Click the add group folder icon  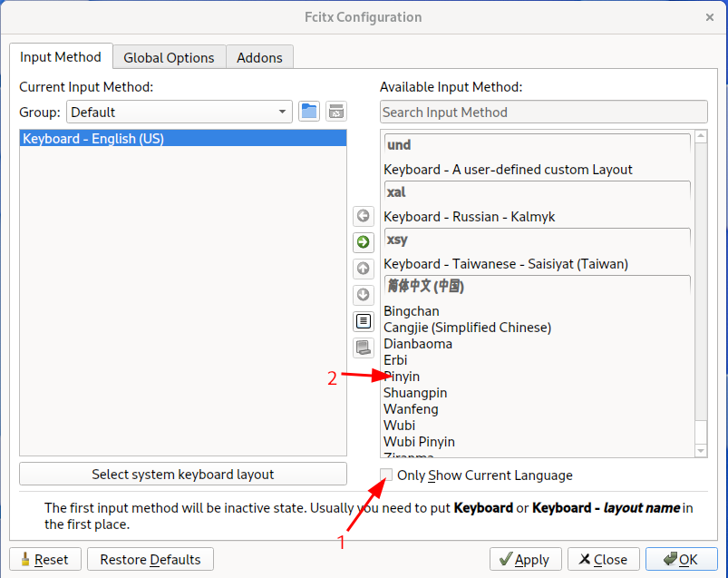[x=309, y=112]
